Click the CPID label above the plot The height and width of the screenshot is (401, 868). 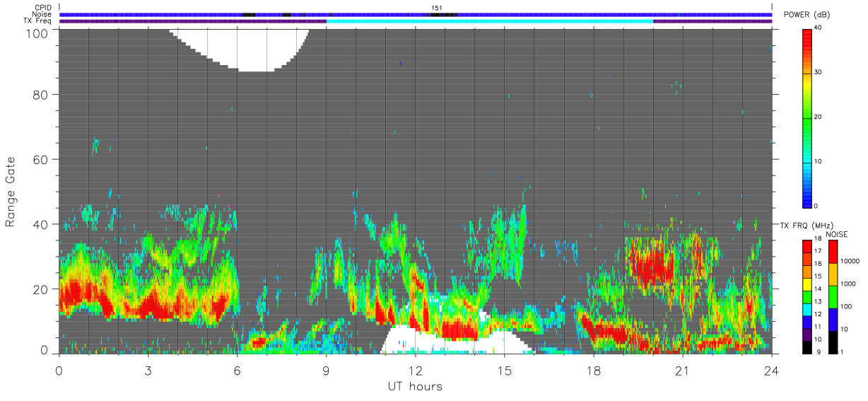(42, 8)
